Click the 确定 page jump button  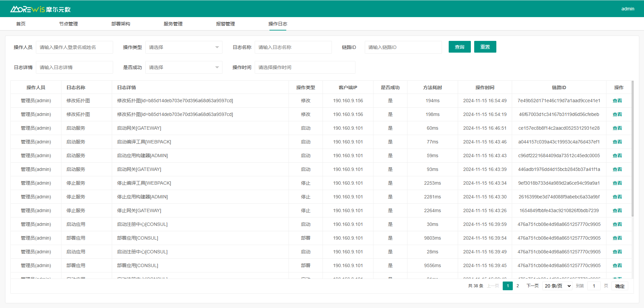point(620,286)
